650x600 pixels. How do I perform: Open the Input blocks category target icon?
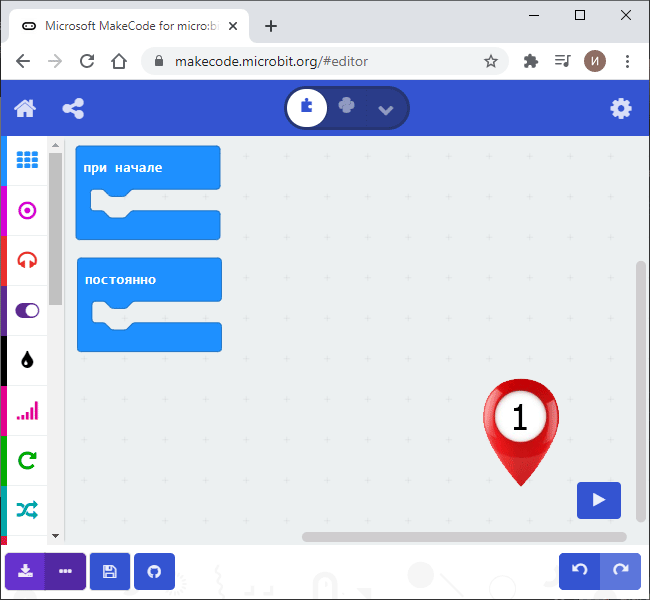click(x=27, y=211)
